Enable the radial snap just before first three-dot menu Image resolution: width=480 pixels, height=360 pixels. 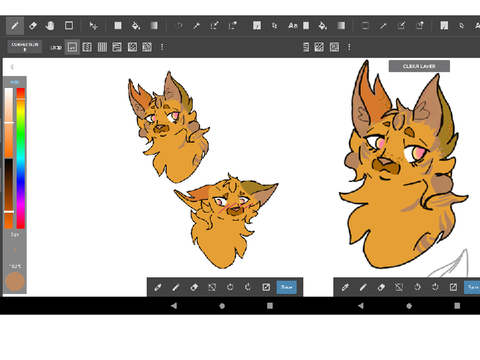click(147, 47)
